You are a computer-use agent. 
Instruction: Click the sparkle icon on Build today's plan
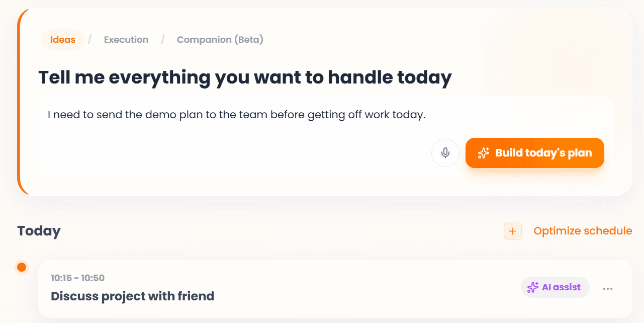coord(484,153)
